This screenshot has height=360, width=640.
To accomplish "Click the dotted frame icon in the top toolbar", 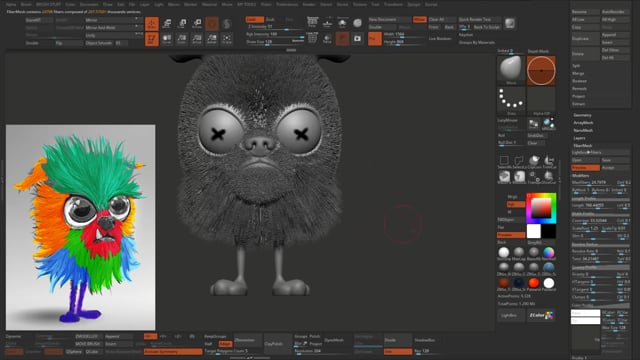I will tap(227, 39).
